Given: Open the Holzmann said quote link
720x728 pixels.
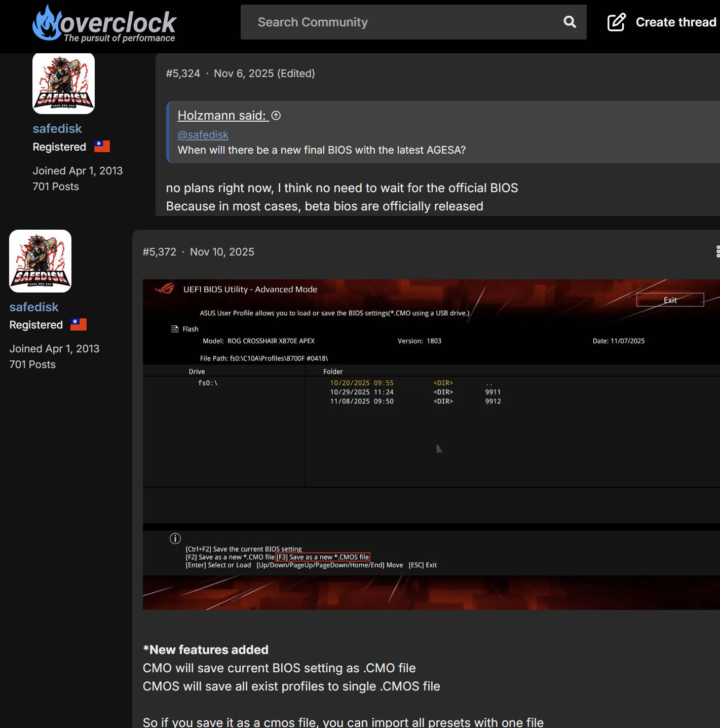Looking at the screenshot, I should 222,116.
